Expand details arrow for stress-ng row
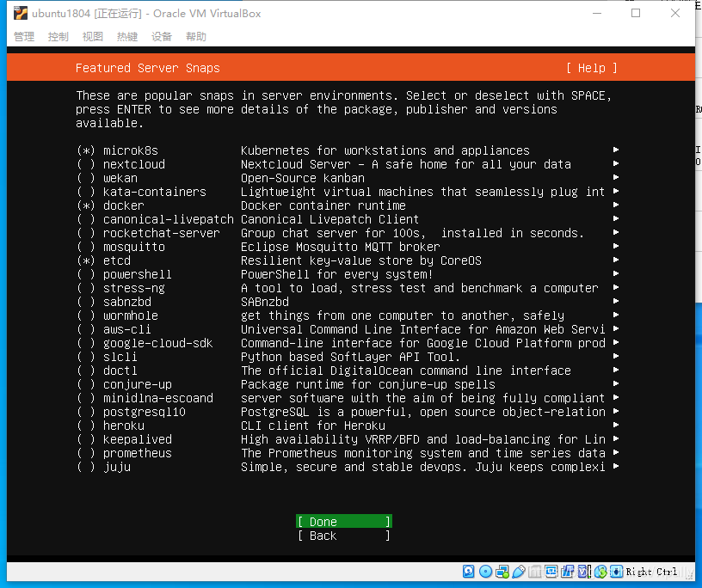The width and height of the screenshot is (702, 588). pyautogui.click(x=616, y=287)
